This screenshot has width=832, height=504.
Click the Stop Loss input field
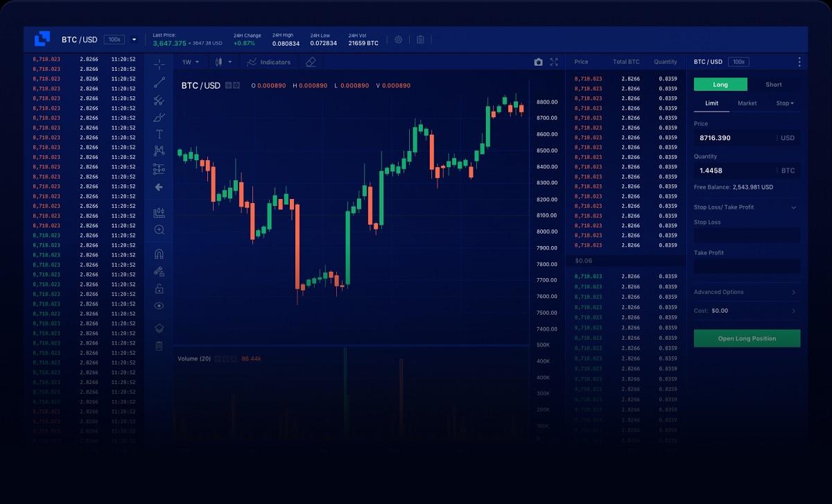[747, 236]
